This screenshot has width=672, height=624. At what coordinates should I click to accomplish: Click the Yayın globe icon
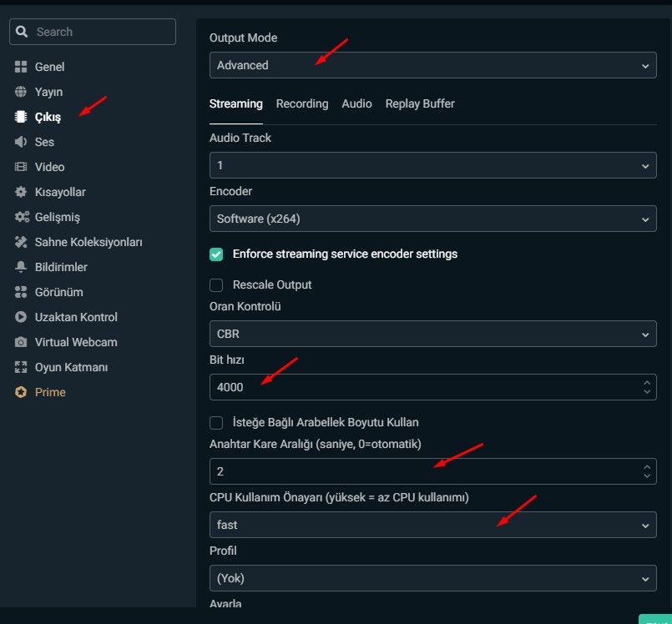pos(21,92)
